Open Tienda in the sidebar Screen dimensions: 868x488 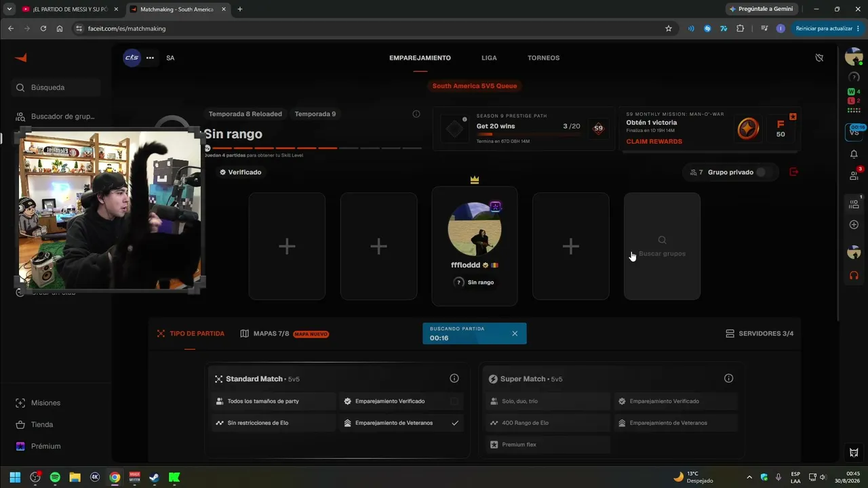pyautogui.click(x=34, y=424)
